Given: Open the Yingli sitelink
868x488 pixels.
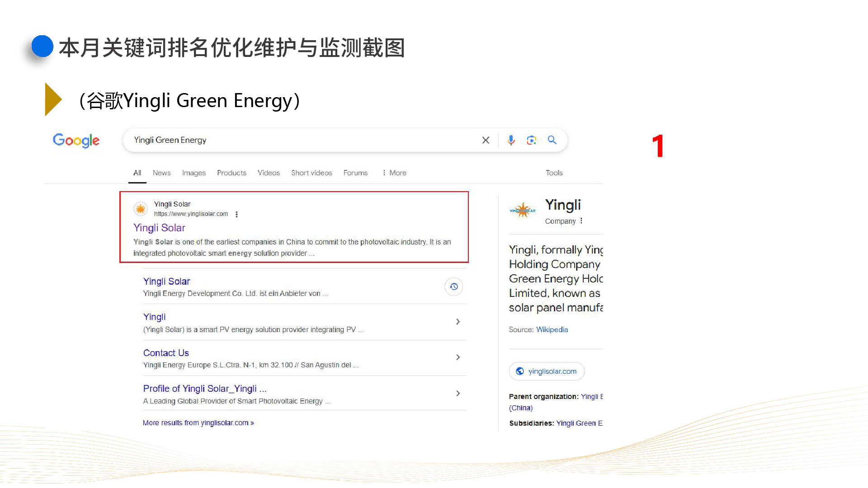Looking at the screenshot, I should (x=155, y=317).
